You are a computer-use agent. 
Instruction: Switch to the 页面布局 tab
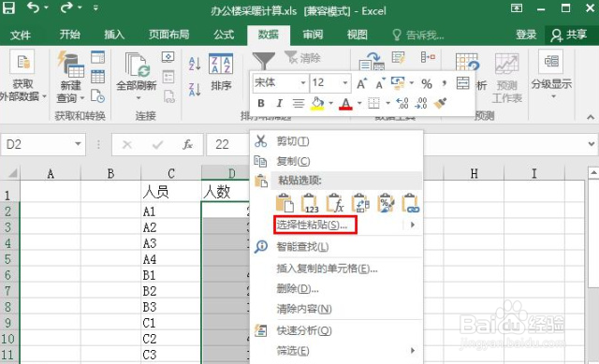pyautogui.click(x=168, y=35)
